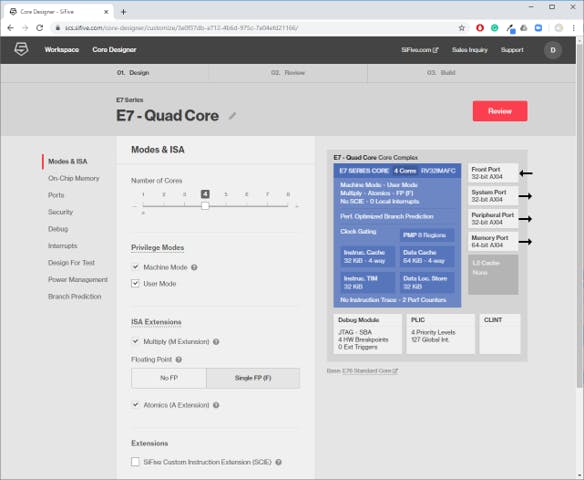Click the pen extension icon in toolbar
This screenshot has width=584, height=480.
[x=510, y=28]
